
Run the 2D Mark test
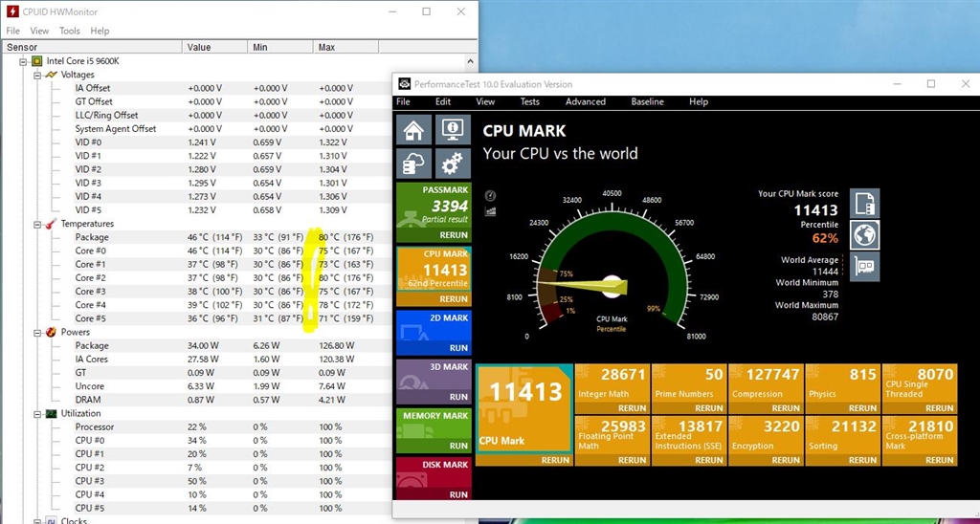458,348
